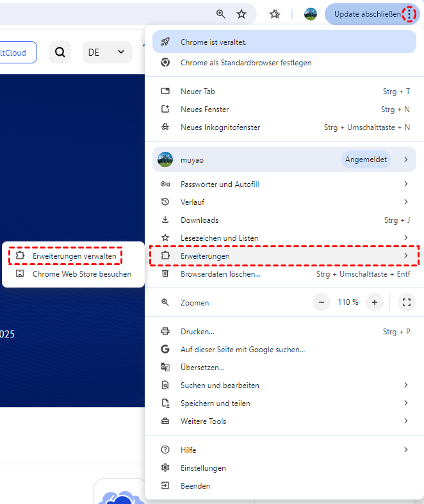Screen dimensions: 424x504
Task: Open 'Downloads' from the menu
Action: click(x=284, y=220)
